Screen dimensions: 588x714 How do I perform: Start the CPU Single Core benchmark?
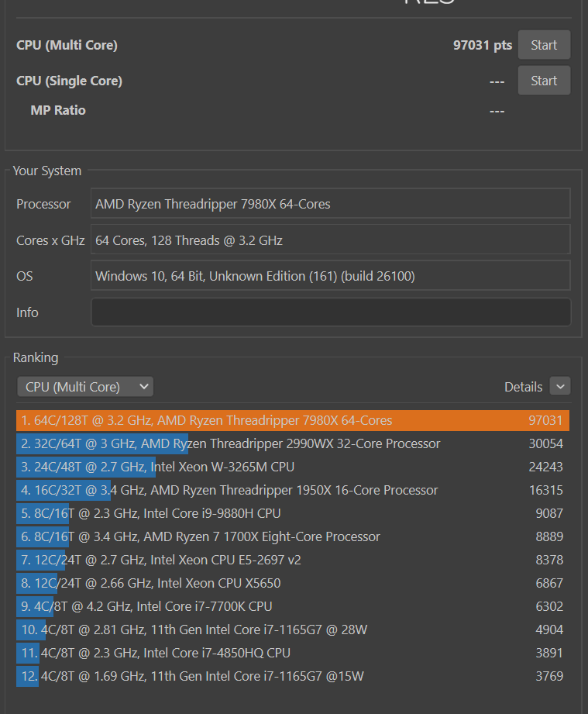click(x=543, y=81)
